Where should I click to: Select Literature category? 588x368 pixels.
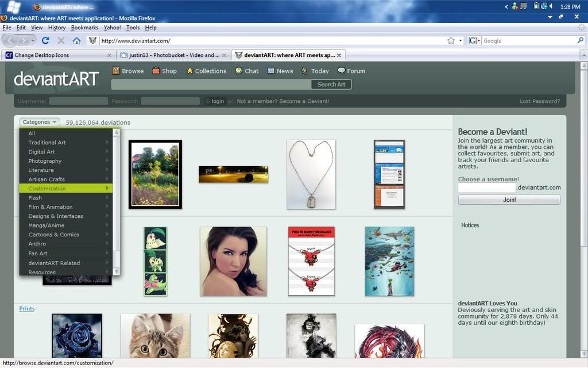(x=66, y=170)
